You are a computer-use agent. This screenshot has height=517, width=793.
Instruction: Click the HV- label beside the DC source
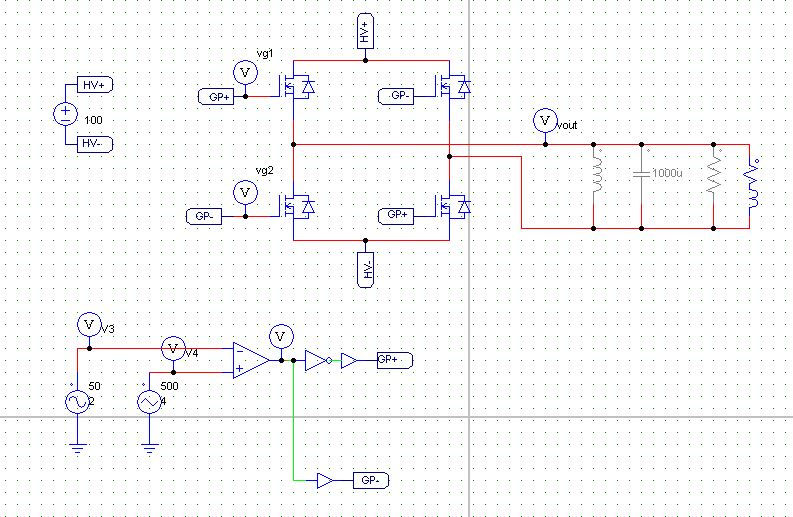tap(95, 144)
